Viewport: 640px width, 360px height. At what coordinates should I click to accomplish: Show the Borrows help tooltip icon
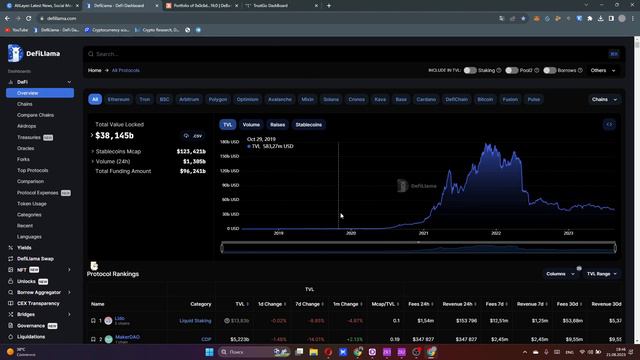pyautogui.click(x=580, y=70)
